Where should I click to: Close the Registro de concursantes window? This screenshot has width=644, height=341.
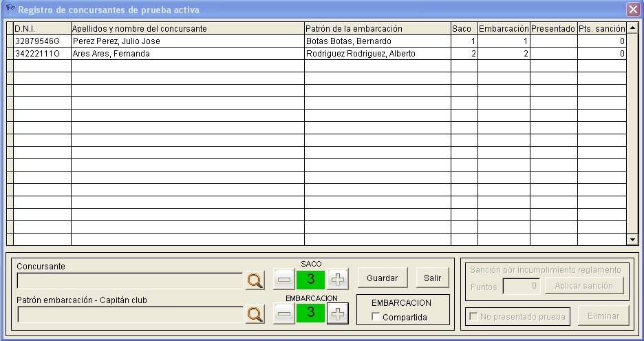632,10
